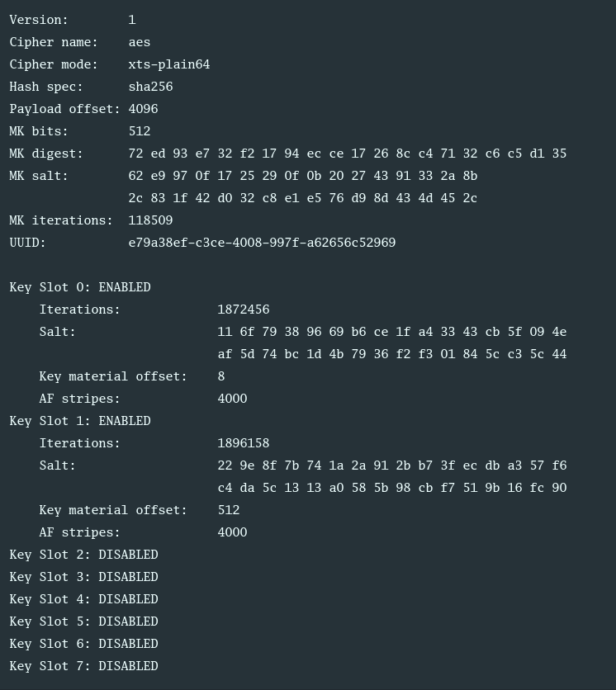This screenshot has height=690, width=616.
Task: Click Key Slot 1 key material offset 512
Action: click(229, 510)
